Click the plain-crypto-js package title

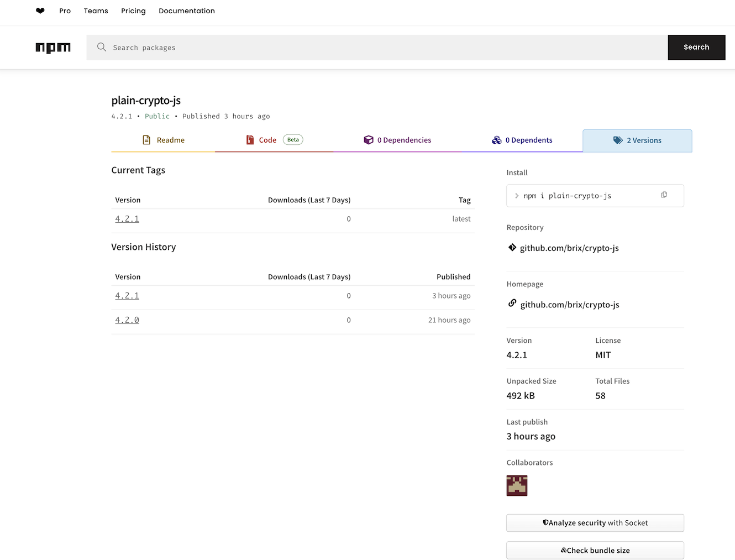(146, 101)
